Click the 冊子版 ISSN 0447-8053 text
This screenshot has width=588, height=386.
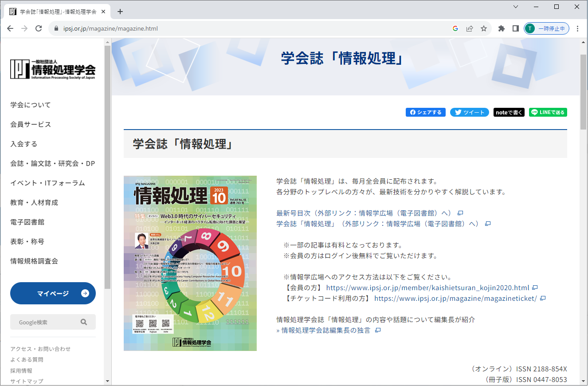point(526,380)
